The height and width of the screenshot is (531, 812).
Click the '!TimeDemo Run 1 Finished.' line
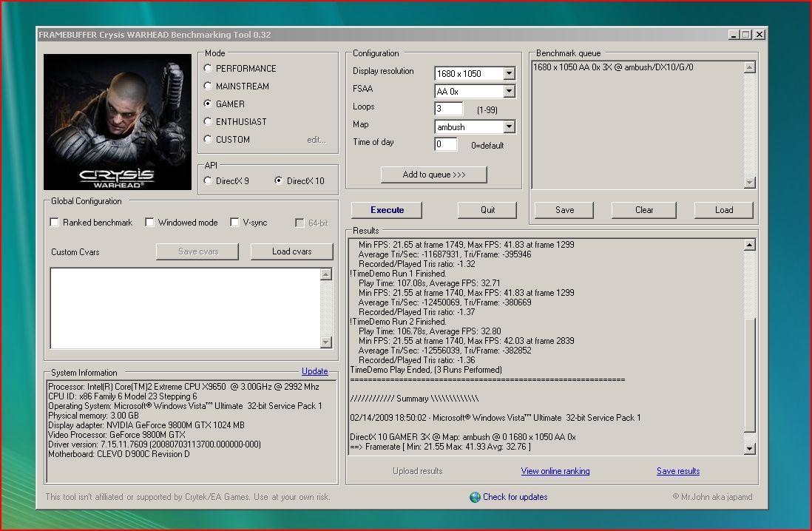click(x=398, y=274)
